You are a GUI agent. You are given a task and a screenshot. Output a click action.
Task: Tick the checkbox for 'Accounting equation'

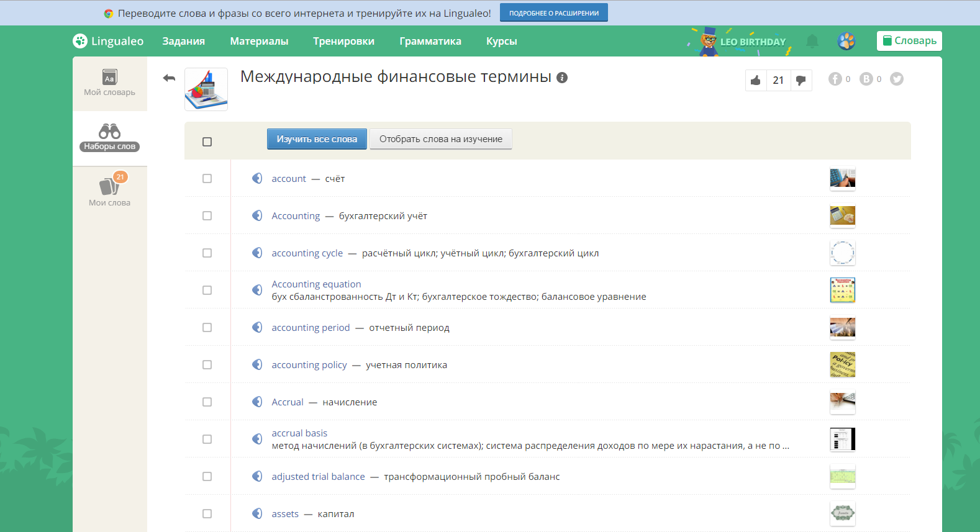tap(207, 290)
